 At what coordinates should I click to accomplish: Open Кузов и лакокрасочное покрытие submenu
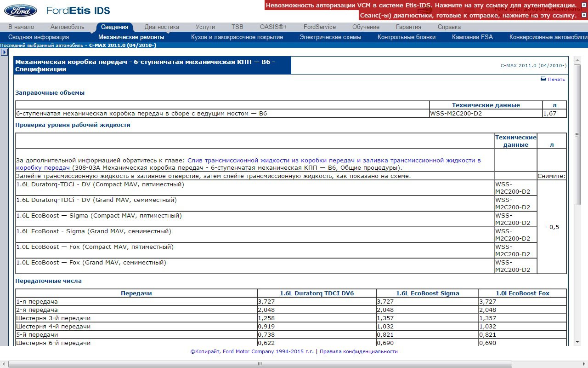pyautogui.click(x=237, y=37)
